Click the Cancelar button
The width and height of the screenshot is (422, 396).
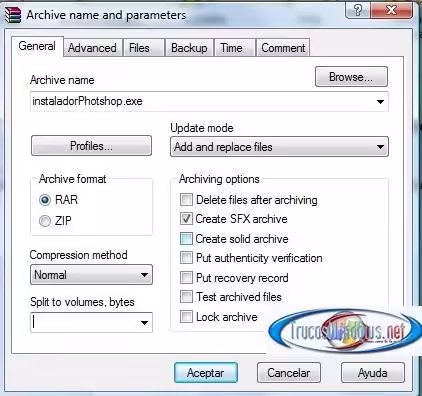(x=289, y=373)
